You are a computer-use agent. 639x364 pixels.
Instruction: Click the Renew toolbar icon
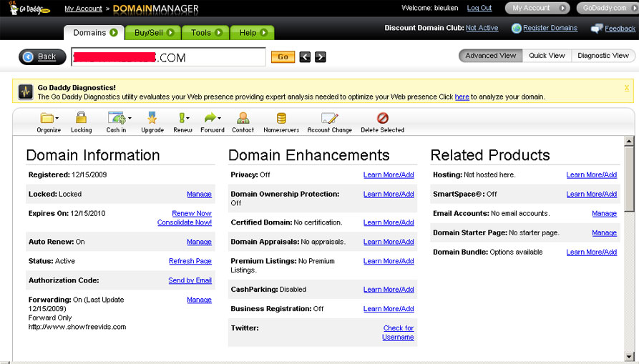pos(181,118)
